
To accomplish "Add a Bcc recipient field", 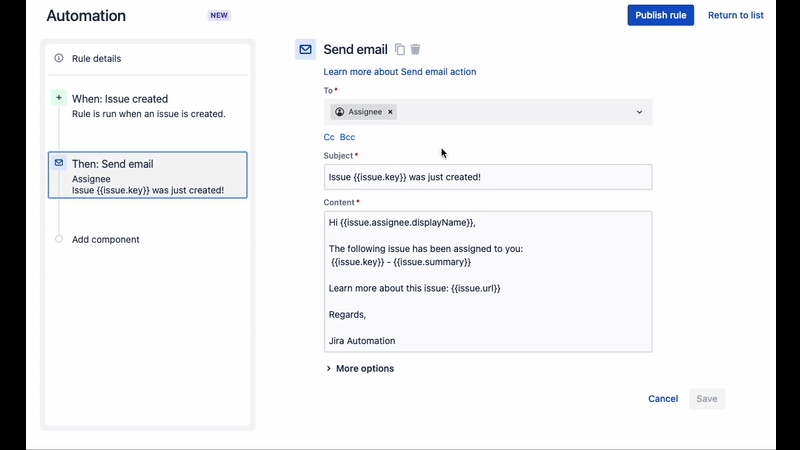I will point(347,137).
